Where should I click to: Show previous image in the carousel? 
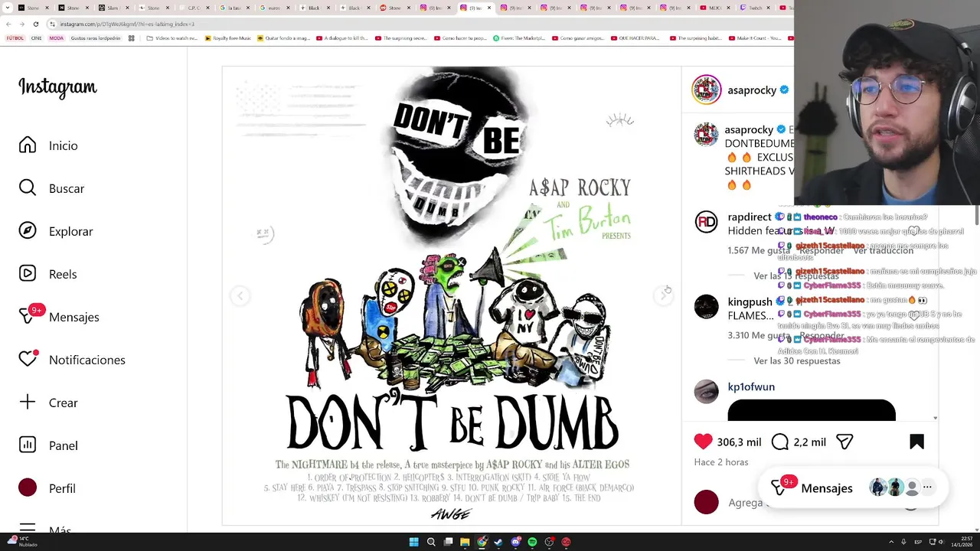240,295
